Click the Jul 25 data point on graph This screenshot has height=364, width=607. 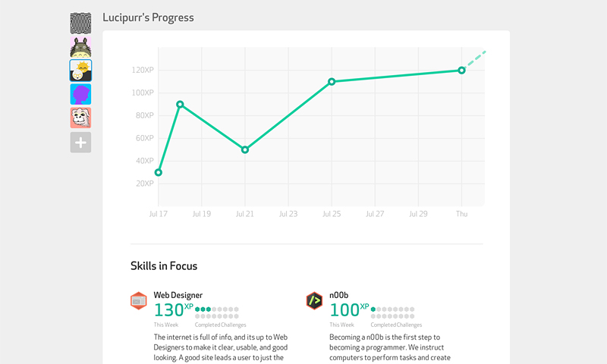pos(332,82)
